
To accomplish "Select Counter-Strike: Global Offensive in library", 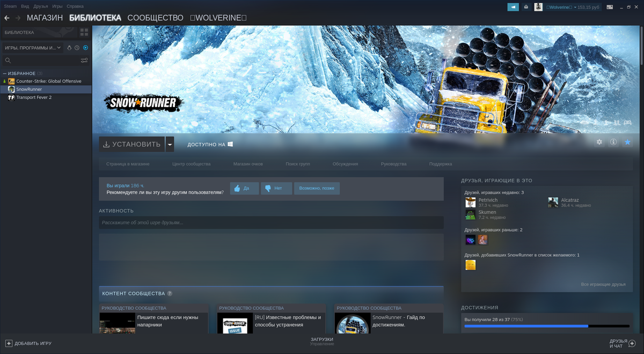I will [x=49, y=81].
